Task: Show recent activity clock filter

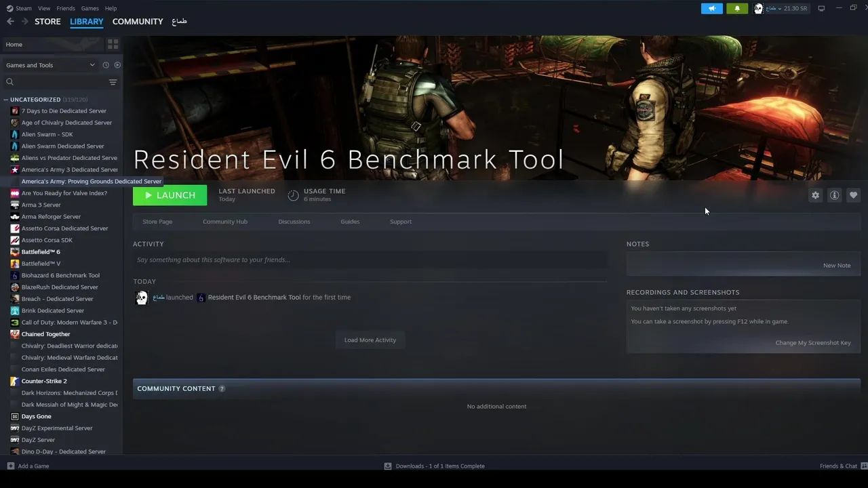Action: pos(106,65)
